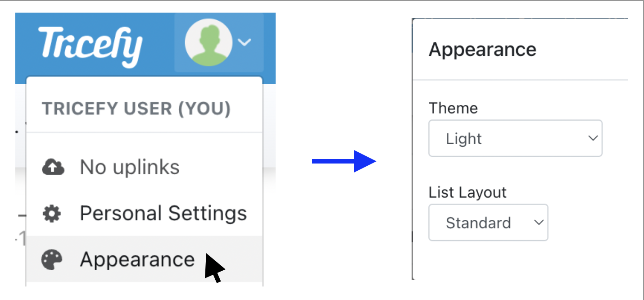Click the cloud upload uplinks icon
The width and height of the screenshot is (644, 300).
pos(53,167)
